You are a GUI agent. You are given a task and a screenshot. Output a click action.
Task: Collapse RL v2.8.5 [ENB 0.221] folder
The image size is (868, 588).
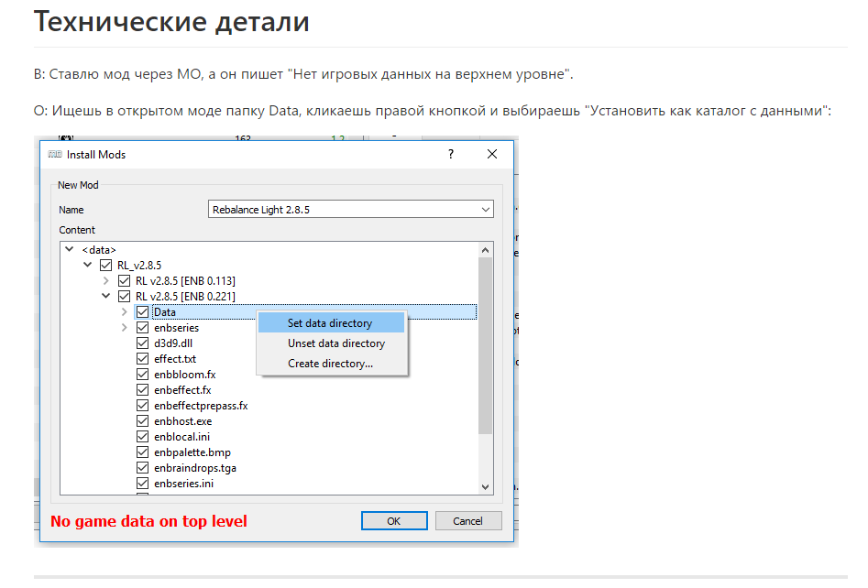coord(105,296)
